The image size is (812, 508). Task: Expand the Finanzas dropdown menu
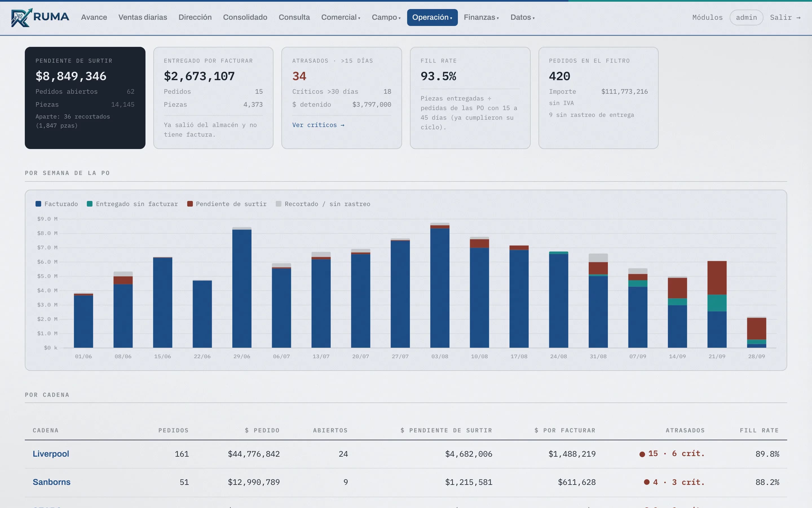point(481,17)
